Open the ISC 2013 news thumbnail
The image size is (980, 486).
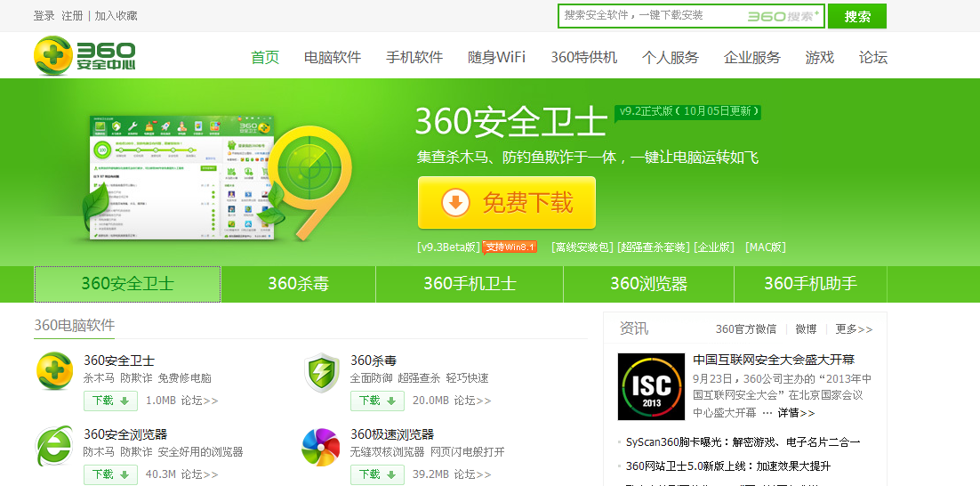point(649,386)
